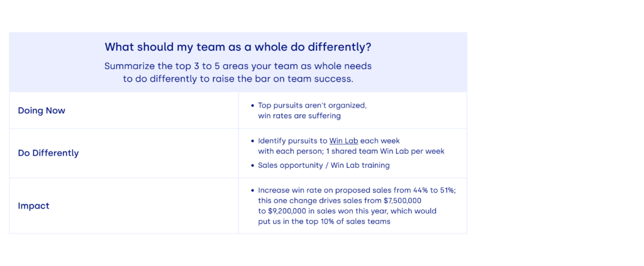The image size is (644, 266).
Task: Click the words "Identify pursuits to"
Action: (x=292, y=141)
